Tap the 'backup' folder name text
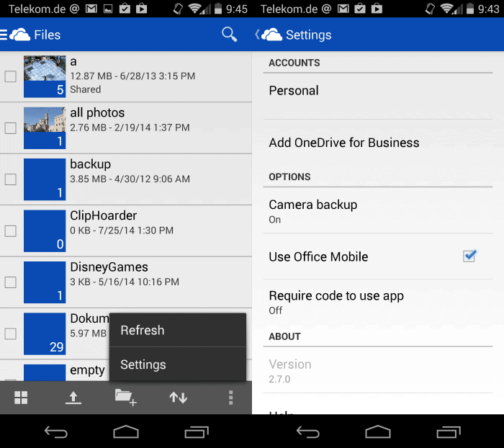The image size is (504, 448). click(x=91, y=164)
